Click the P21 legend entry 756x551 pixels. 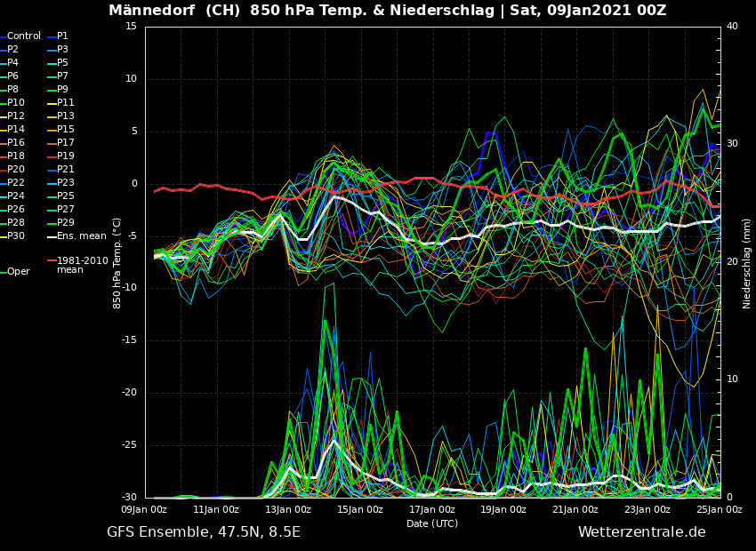pos(66,170)
